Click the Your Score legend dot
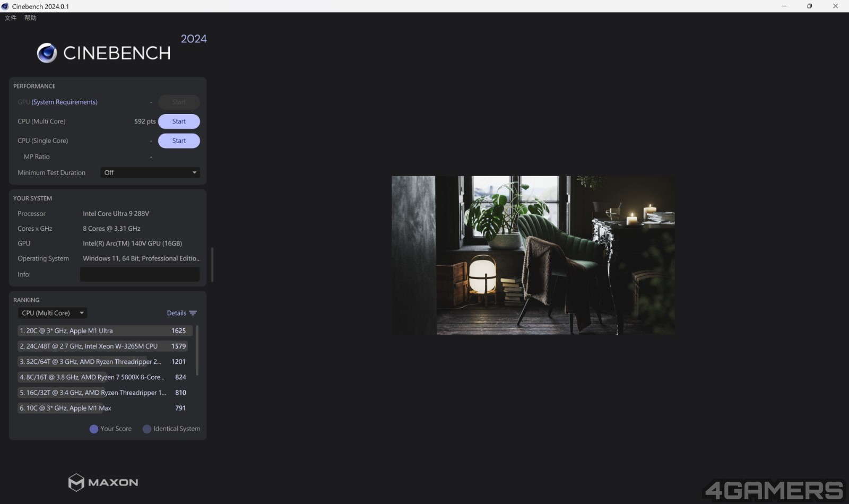849x504 pixels. pyautogui.click(x=94, y=429)
